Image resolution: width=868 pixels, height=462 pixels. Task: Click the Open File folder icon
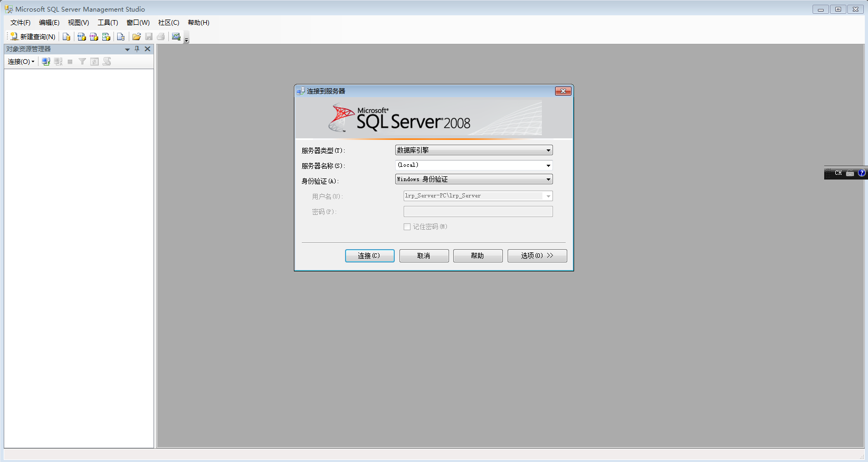pos(136,36)
